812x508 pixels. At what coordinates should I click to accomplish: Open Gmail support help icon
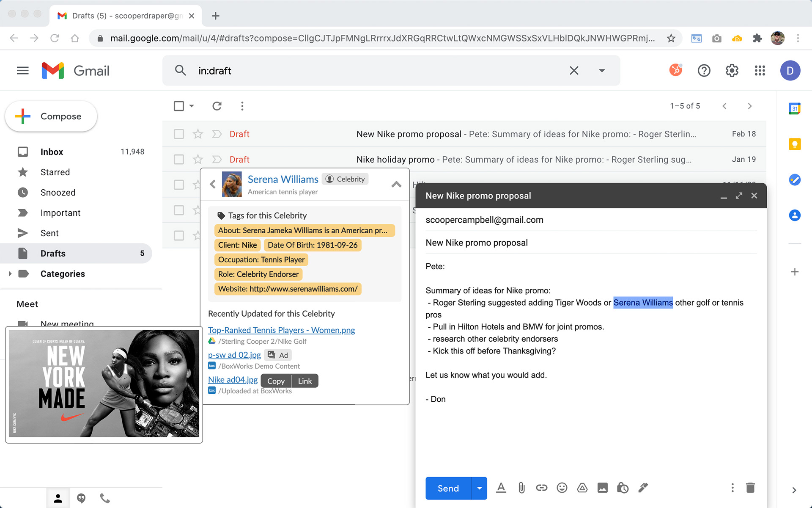[704, 71]
